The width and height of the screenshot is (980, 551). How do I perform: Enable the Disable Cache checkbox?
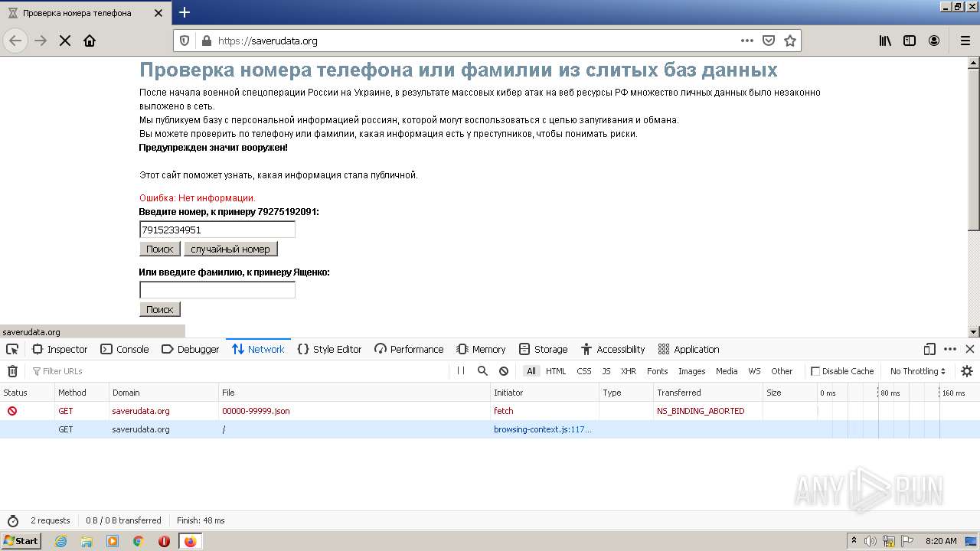coord(815,371)
